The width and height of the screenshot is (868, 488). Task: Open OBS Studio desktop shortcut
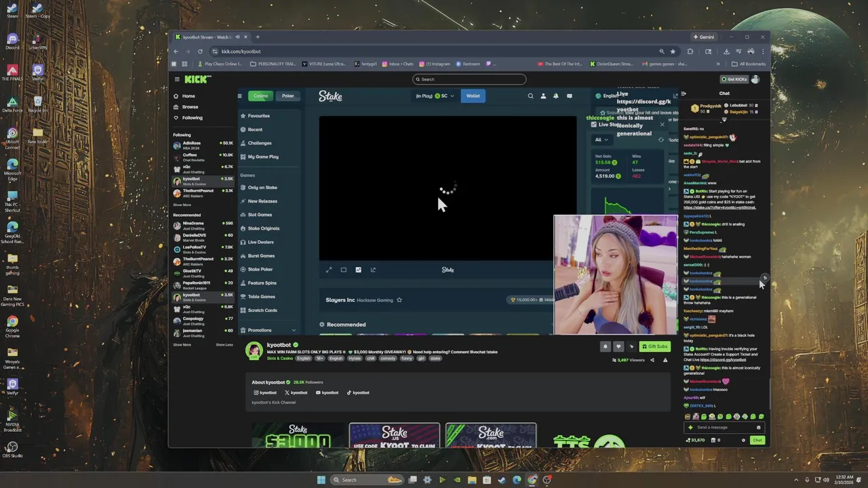[12, 449]
